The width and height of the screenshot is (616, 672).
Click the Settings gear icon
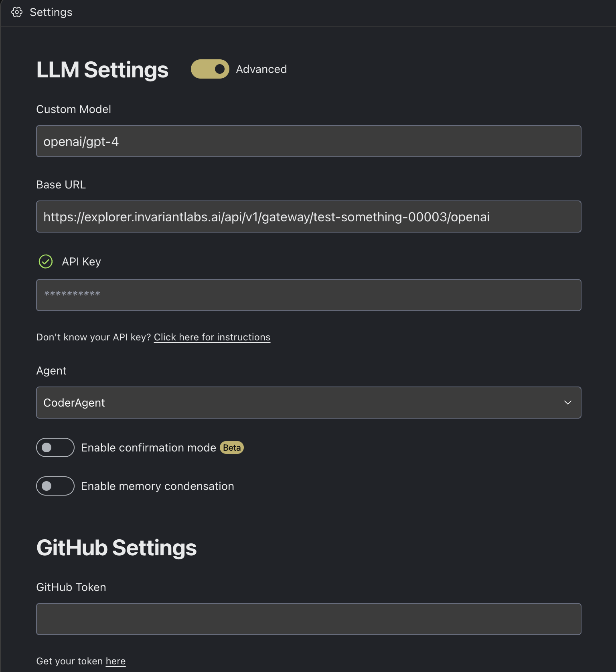17,12
